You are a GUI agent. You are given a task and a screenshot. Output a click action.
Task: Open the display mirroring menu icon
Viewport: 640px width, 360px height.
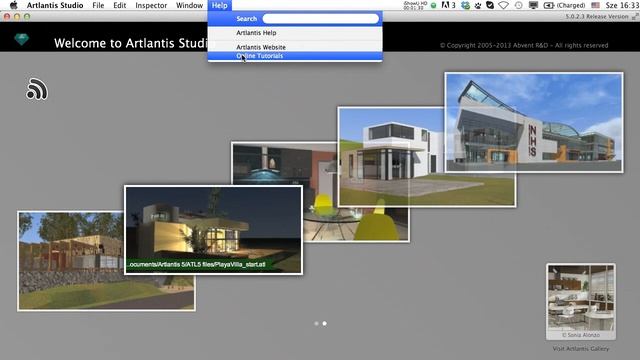pyautogui.click(x=533, y=5)
